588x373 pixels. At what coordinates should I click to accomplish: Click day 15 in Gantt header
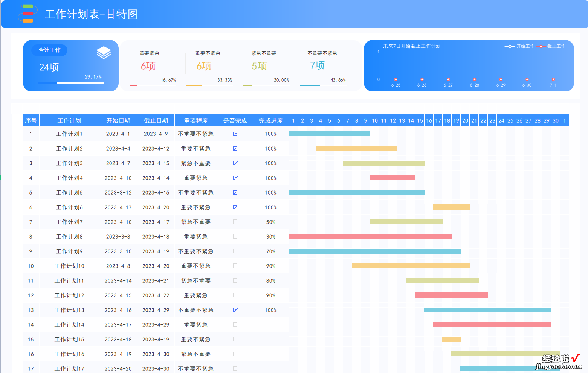point(420,120)
